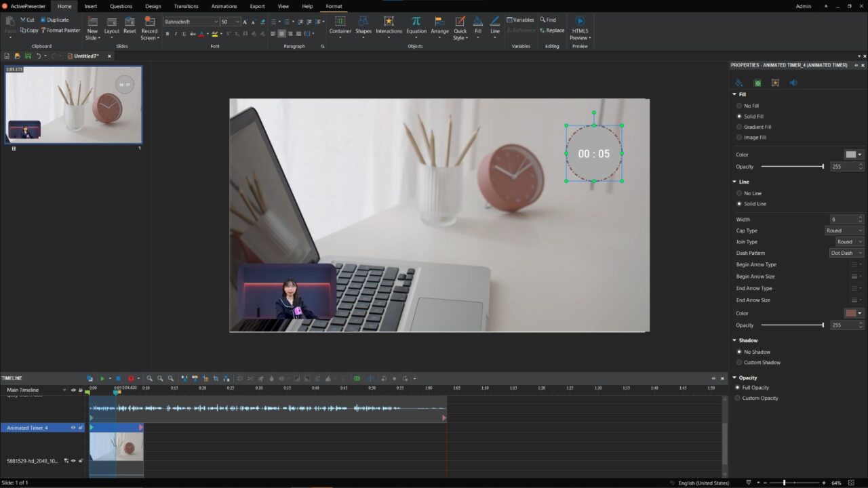Select the Equation tool in the ribbon
The width and height of the screenshot is (868, 488).
[x=416, y=25]
